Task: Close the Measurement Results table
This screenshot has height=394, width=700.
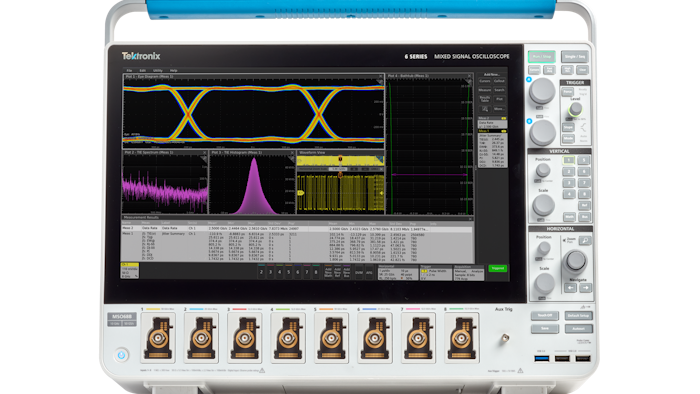Action: 471,218
